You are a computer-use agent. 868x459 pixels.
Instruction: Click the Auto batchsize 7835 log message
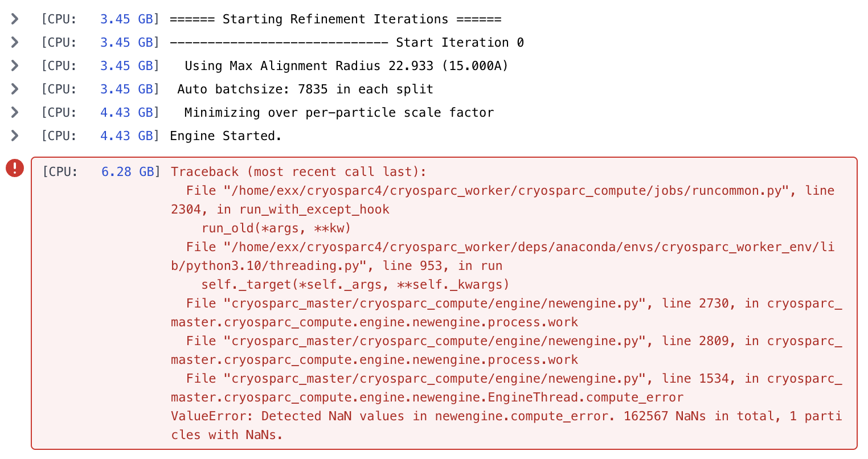[305, 89]
